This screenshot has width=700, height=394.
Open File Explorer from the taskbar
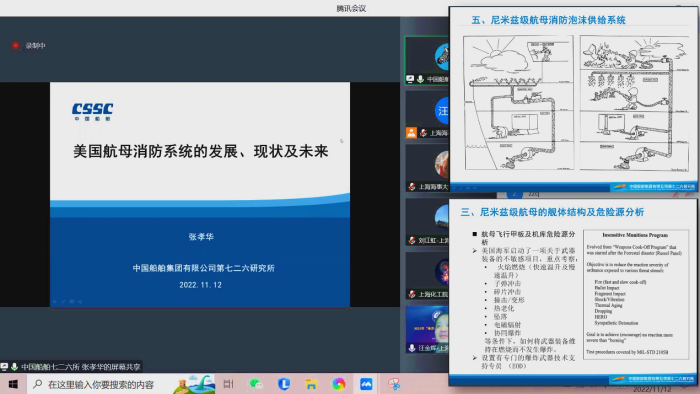coord(311,384)
